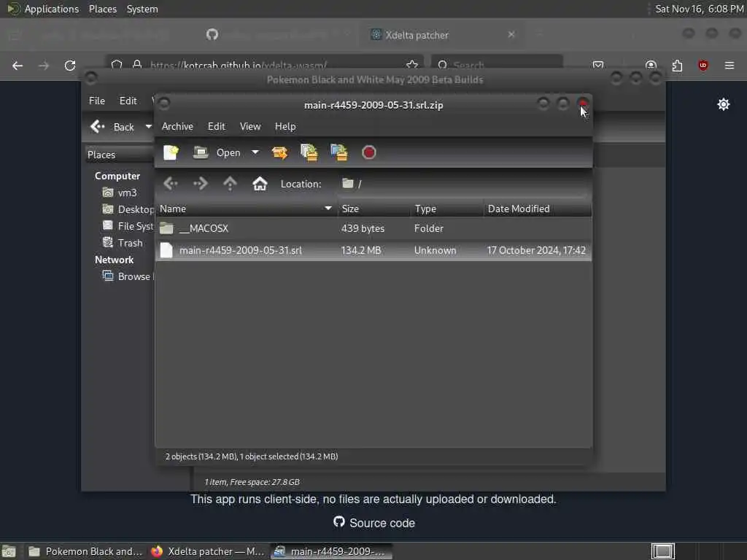This screenshot has width=747, height=560.
Task: Expand the Open recent archives dropdown arrow
Action: [x=255, y=152]
